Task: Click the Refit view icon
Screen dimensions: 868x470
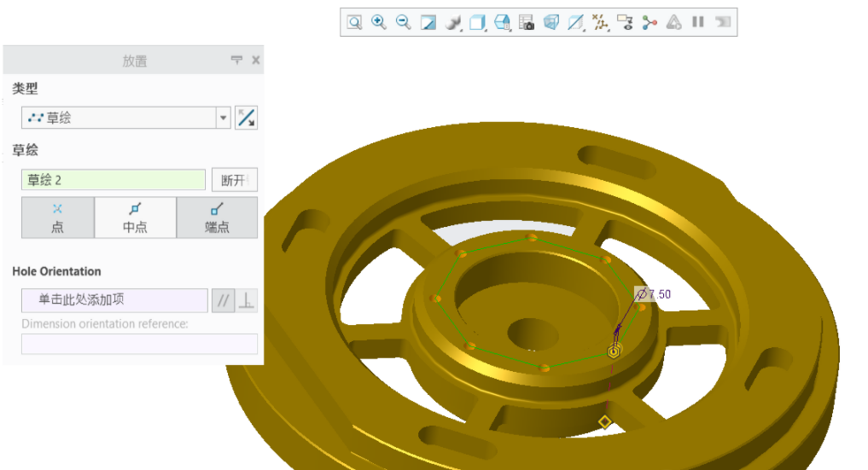Action: (x=354, y=22)
